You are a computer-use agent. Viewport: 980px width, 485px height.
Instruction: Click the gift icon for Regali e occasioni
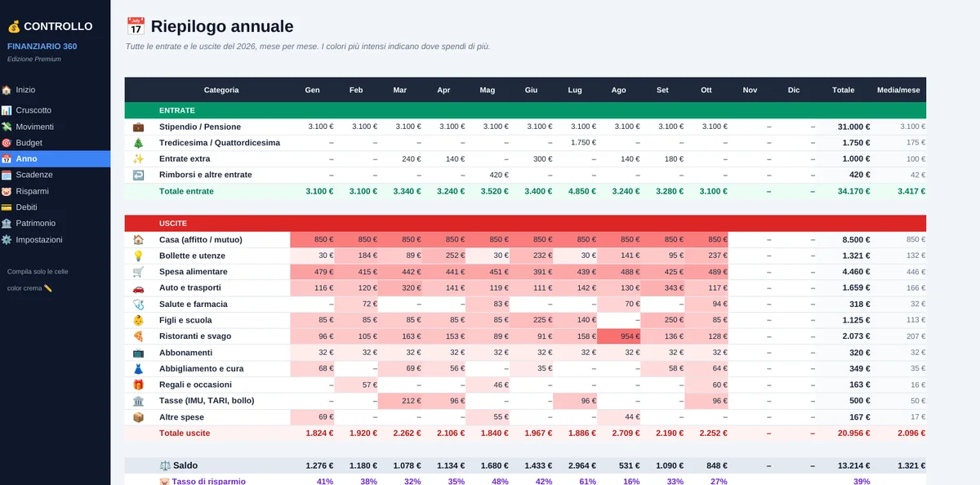point(138,385)
